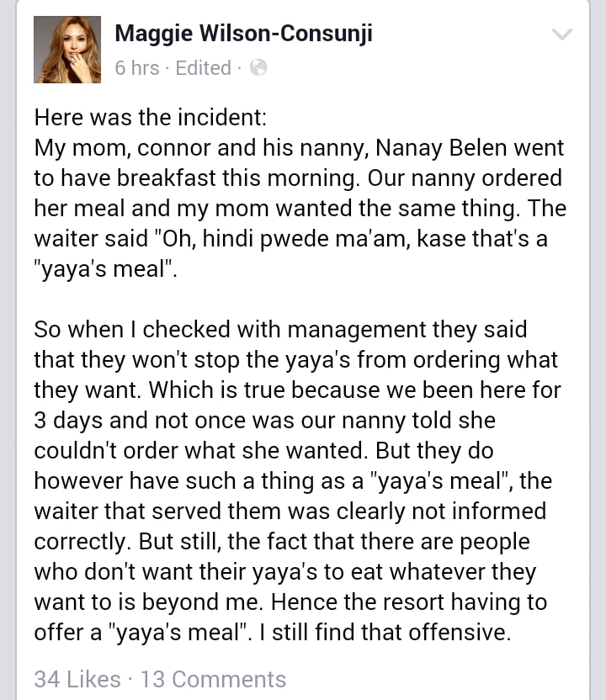Screen dimensions: 606x700
Task: Click the line starting "correctly. But still"
Action: (282, 542)
